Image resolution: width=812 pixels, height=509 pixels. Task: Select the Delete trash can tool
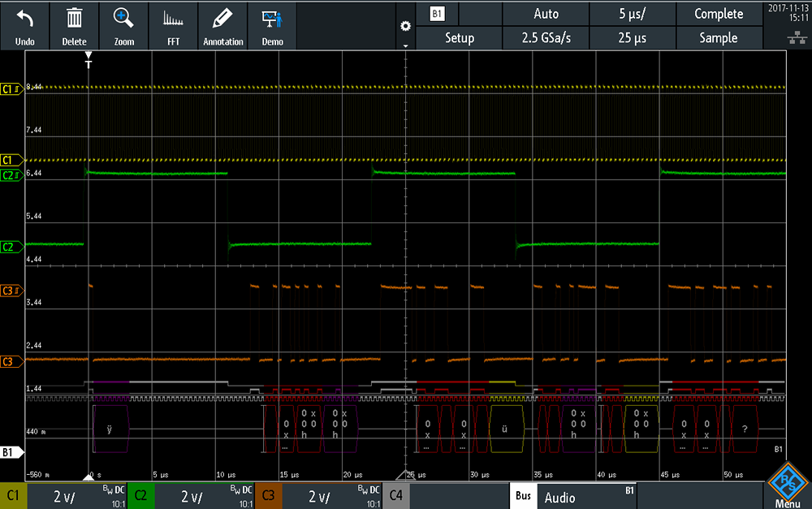pos(74,19)
